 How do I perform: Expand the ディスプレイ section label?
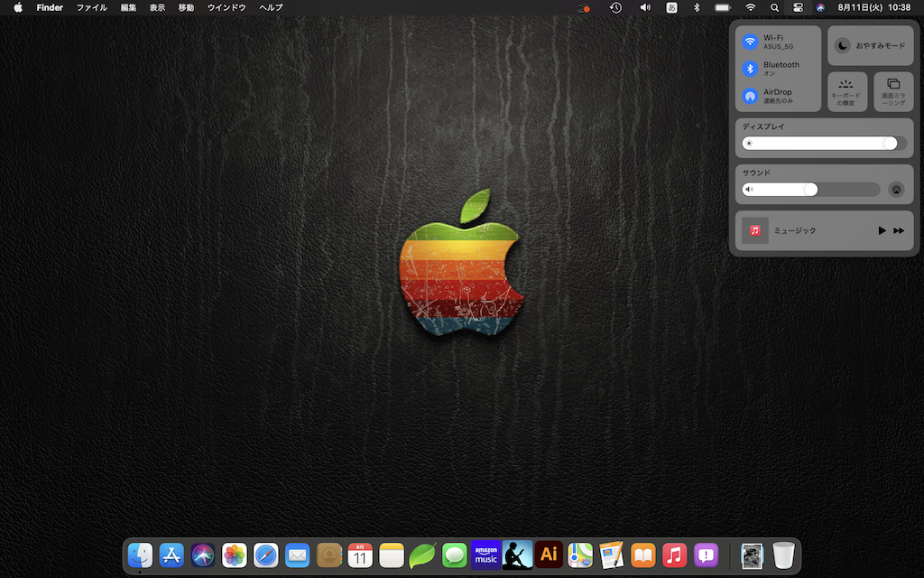click(x=763, y=126)
